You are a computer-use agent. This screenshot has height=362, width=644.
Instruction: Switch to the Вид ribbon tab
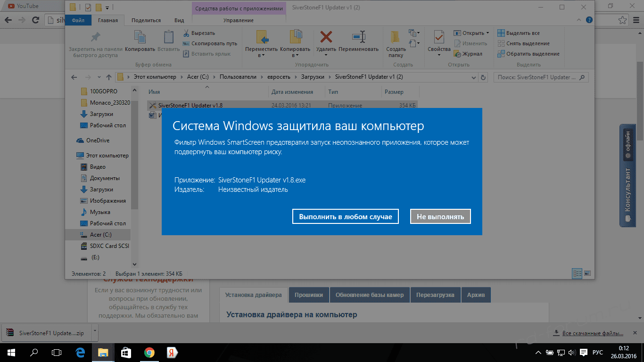179,20
